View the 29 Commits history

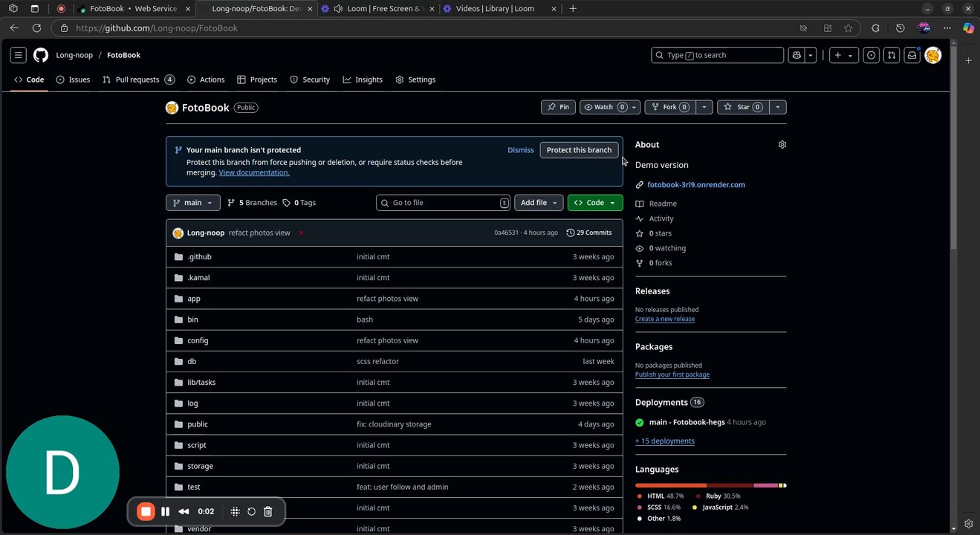pos(589,233)
